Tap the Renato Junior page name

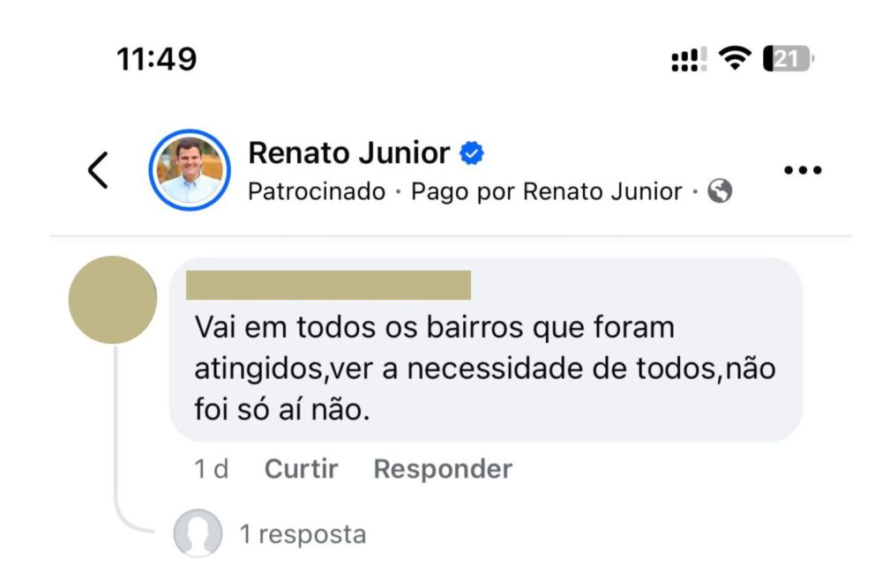349,153
